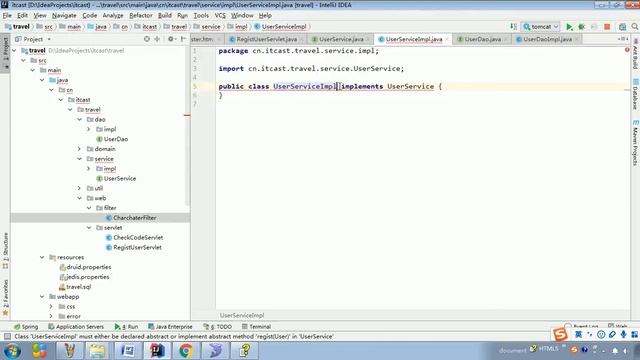The width and height of the screenshot is (640, 360).
Task: Click the collapse-all icon in Project panel
Action: [x=157, y=39]
